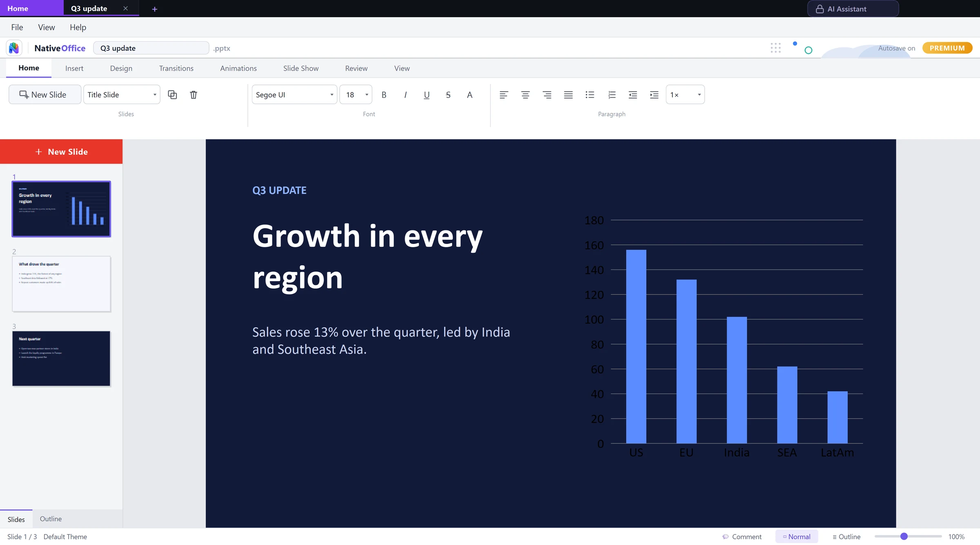Open the Comment panel
Screen dimensions: 980x545
point(742,536)
